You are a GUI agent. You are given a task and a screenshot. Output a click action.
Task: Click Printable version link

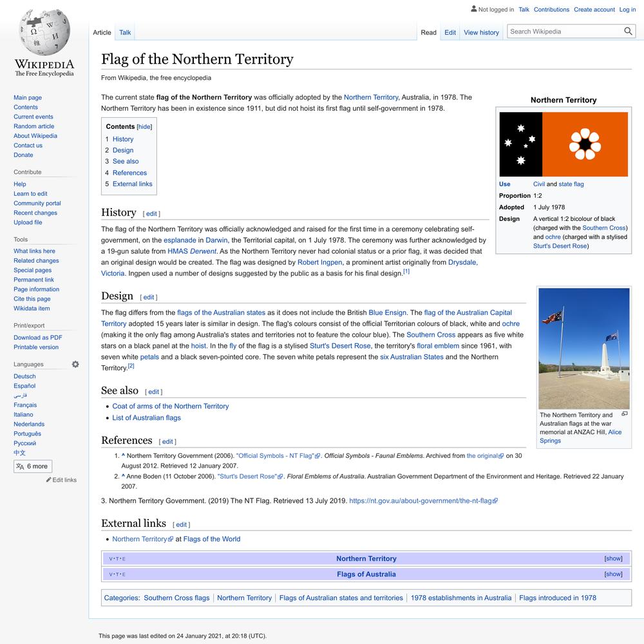point(36,347)
